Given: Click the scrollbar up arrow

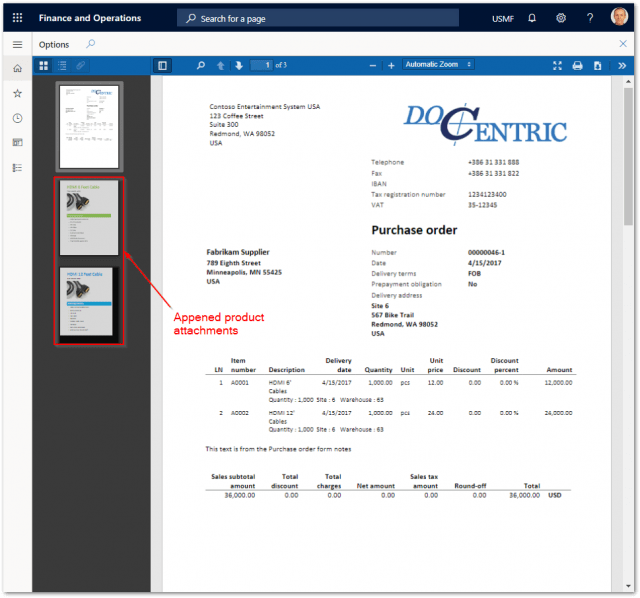Looking at the screenshot, I should point(628,81).
